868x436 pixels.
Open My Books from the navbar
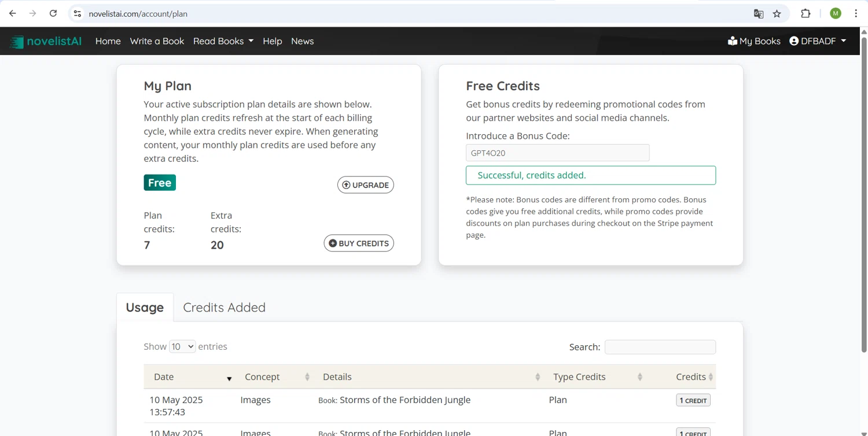[x=754, y=41]
